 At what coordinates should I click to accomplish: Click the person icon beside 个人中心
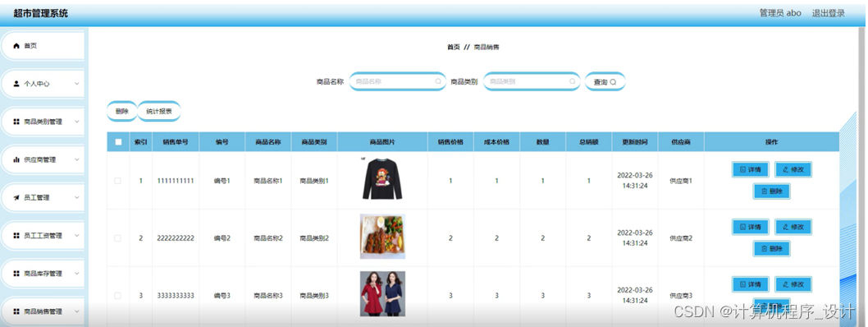pos(16,84)
